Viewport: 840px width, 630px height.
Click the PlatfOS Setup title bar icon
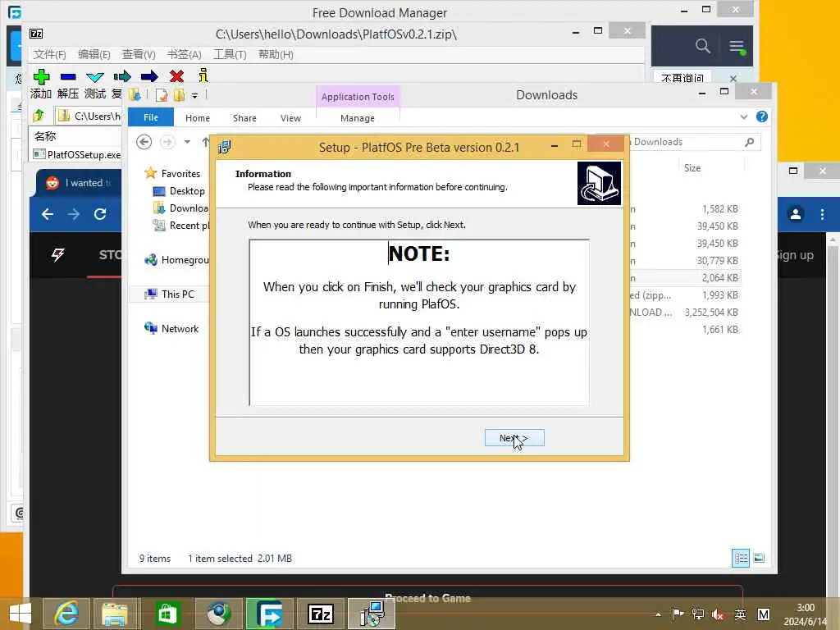click(x=225, y=147)
